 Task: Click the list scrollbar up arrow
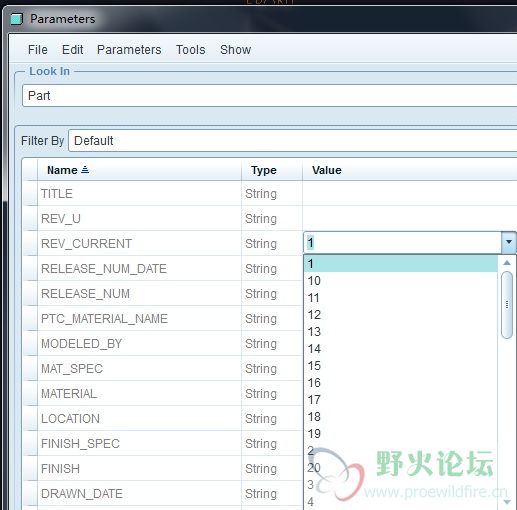(507, 263)
